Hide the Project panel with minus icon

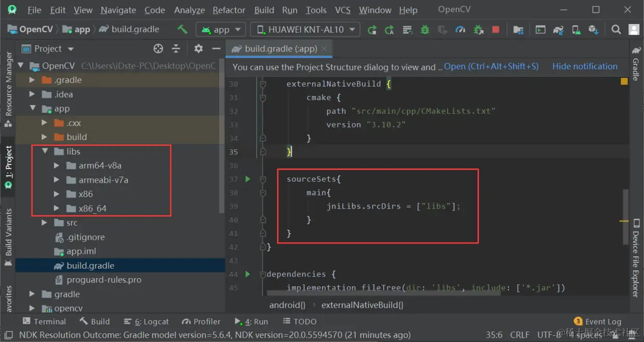217,48
